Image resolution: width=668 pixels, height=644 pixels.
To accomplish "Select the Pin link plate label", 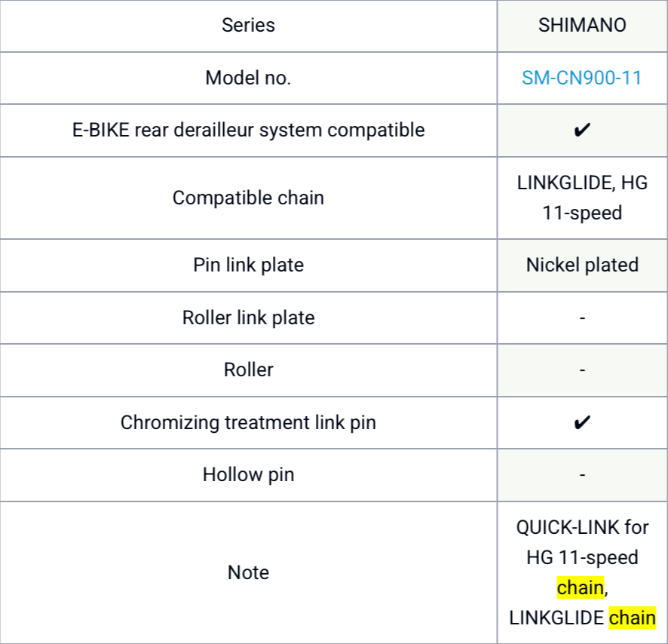I will [x=248, y=265].
